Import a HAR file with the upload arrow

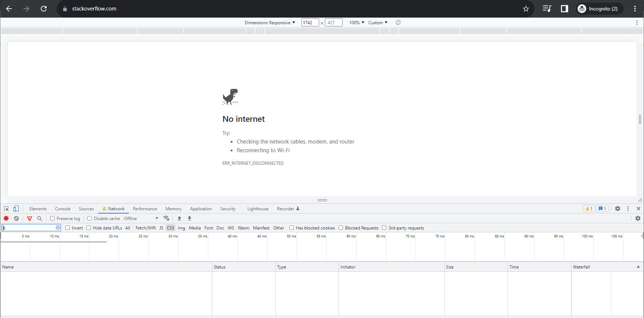(x=179, y=218)
